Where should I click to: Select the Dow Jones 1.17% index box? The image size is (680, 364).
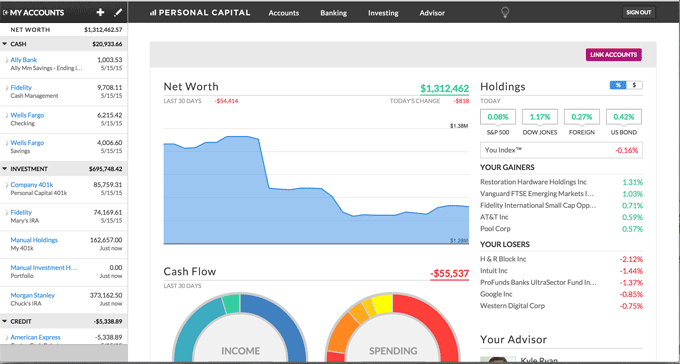tap(540, 117)
